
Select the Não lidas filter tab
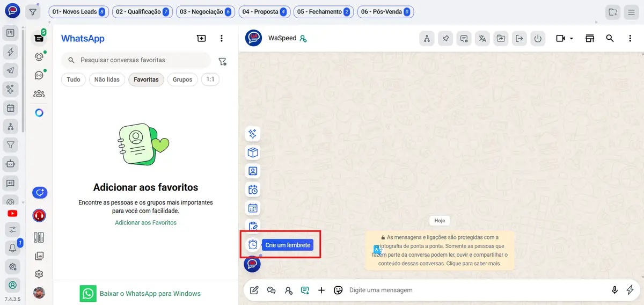[107, 79]
